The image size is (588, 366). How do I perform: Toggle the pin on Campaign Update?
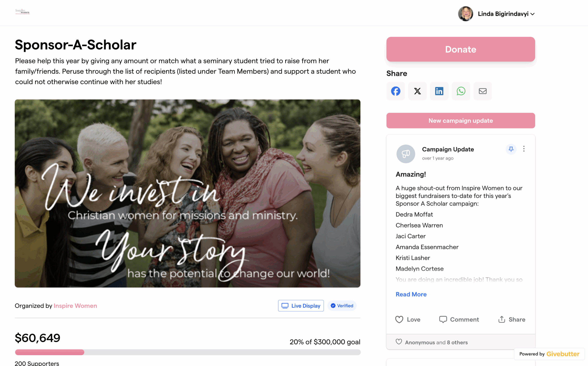click(x=511, y=149)
